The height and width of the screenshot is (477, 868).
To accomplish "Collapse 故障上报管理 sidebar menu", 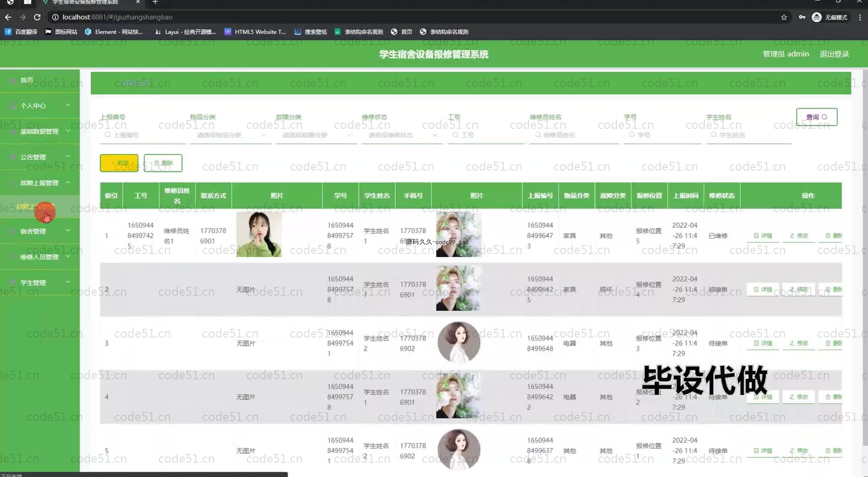I will point(40,183).
